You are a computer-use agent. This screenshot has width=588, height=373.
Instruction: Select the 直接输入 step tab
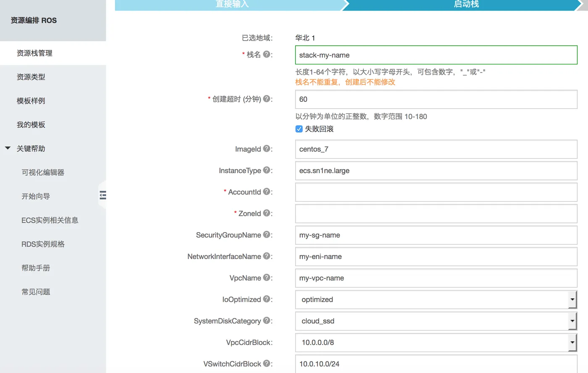click(x=232, y=5)
